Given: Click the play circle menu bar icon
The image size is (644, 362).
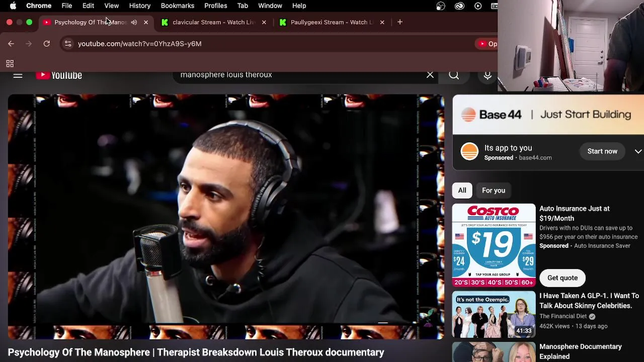Looking at the screenshot, I should tap(478, 6).
